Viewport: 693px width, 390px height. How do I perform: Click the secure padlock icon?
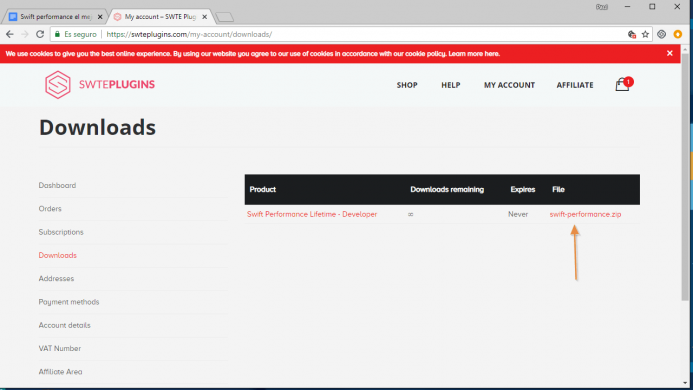[57, 34]
